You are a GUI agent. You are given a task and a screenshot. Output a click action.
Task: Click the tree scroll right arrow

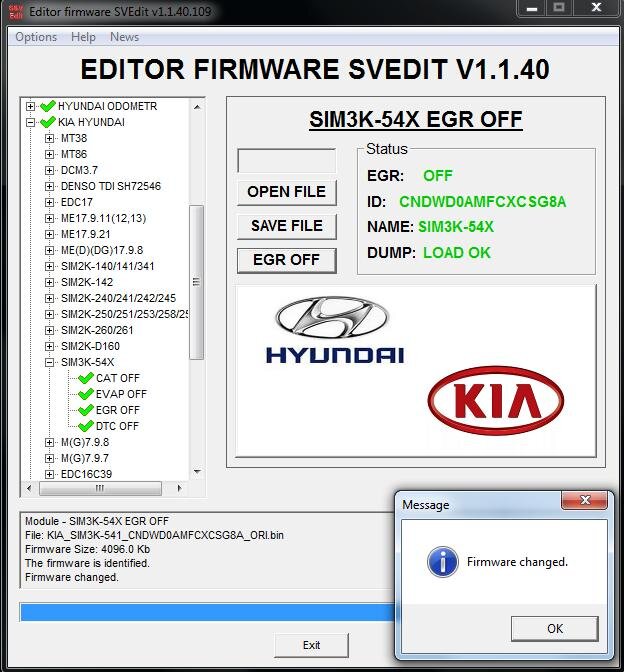pyautogui.click(x=179, y=488)
